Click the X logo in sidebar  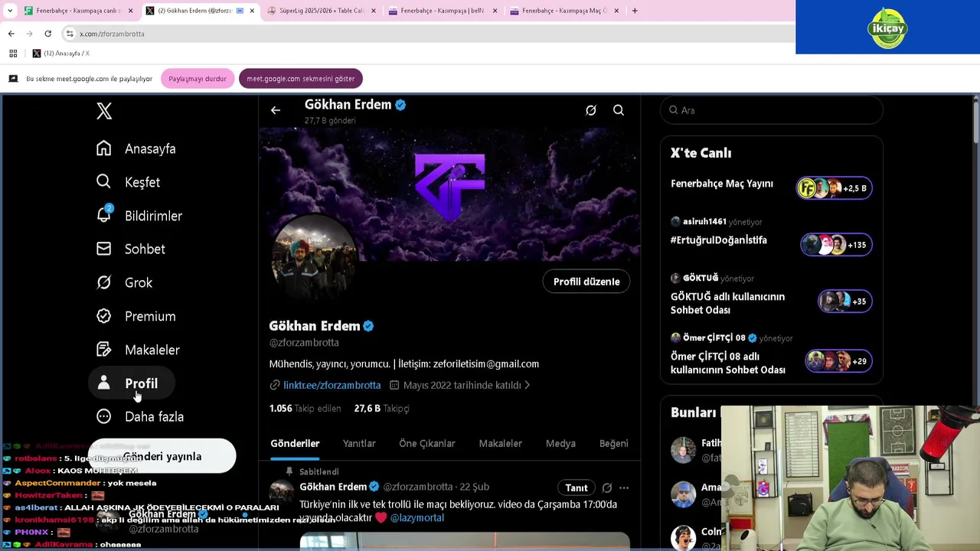pyautogui.click(x=104, y=111)
